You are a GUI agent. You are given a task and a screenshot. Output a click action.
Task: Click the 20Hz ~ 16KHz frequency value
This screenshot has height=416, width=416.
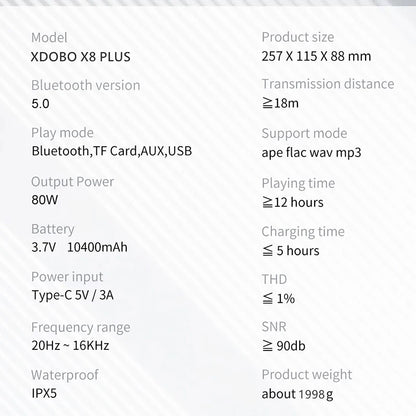point(70,345)
